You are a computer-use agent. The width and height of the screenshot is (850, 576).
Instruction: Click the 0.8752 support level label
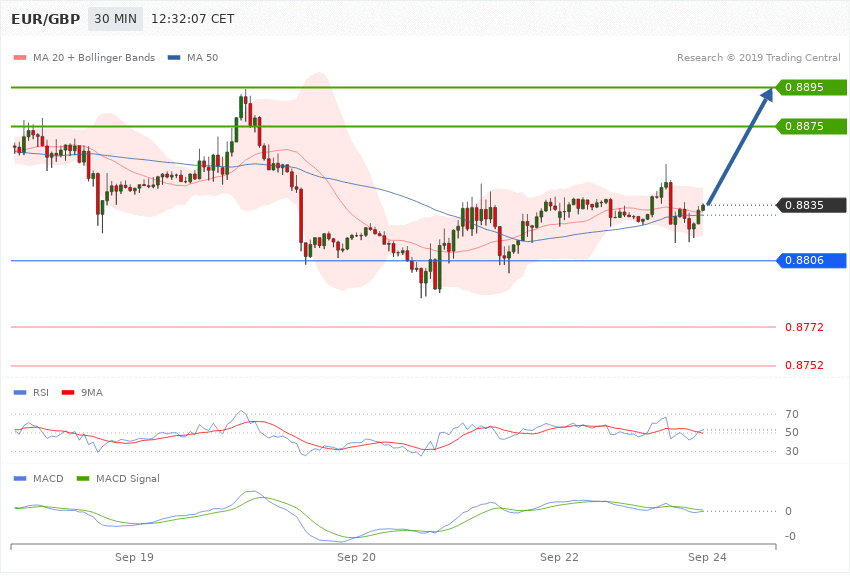point(804,365)
